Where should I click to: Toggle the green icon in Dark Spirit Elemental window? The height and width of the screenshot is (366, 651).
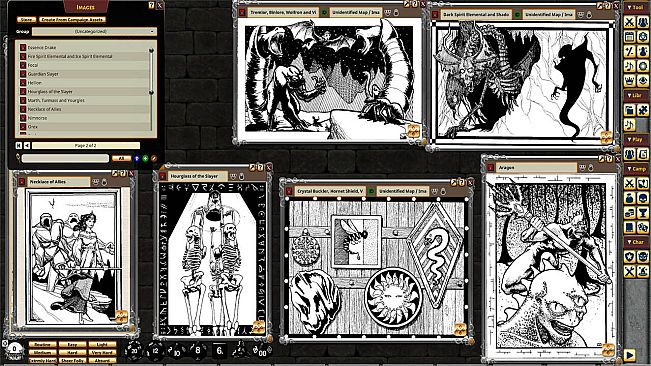click(517, 15)
